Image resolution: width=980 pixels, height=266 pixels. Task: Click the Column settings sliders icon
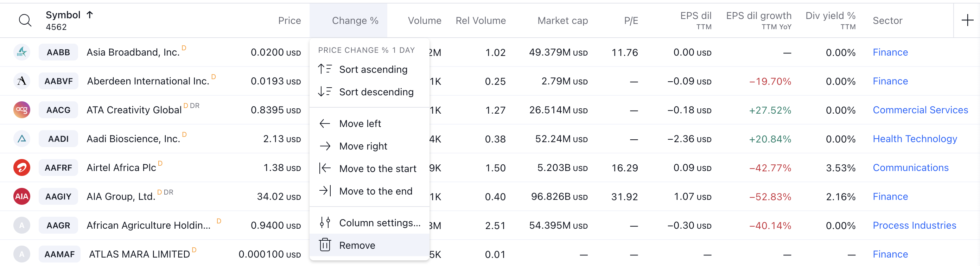(x=325, y=222)
